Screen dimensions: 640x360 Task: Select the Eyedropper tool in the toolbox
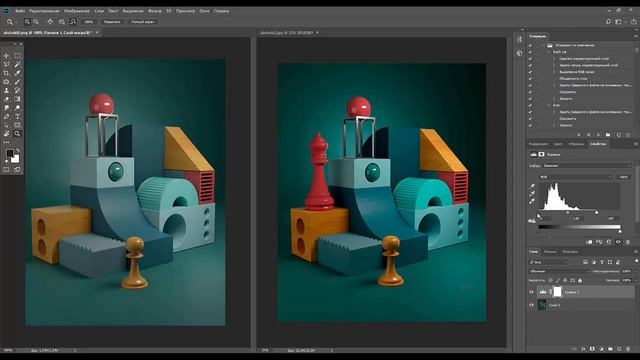17,73
